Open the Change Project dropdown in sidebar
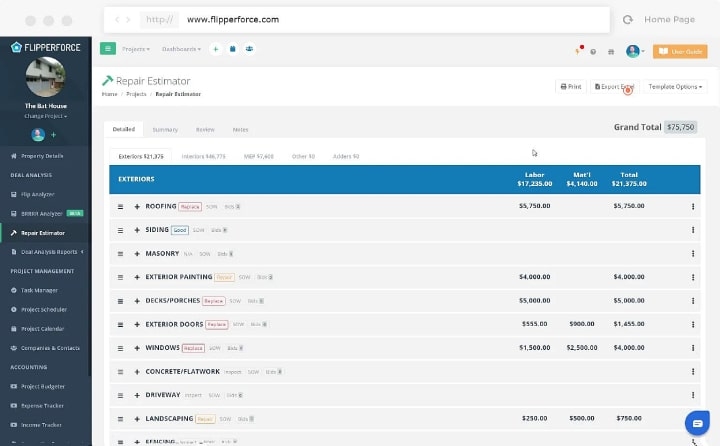 (x=45, y=116)
